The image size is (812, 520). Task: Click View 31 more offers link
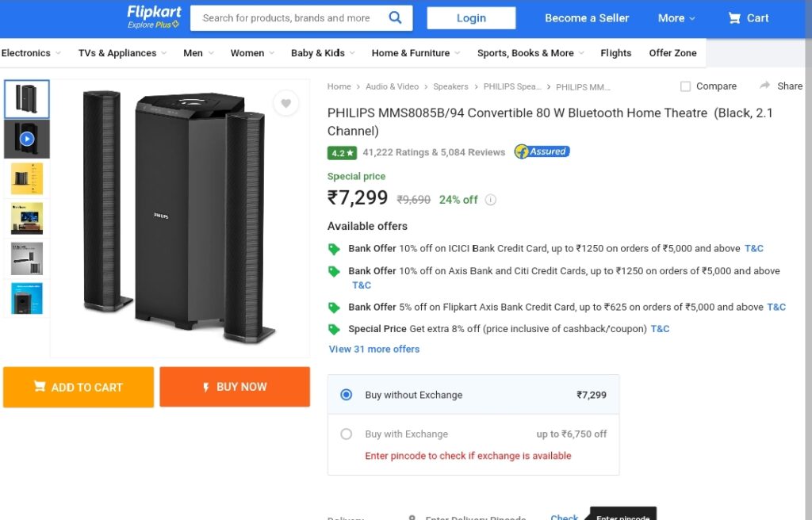[x=374, y=349]
